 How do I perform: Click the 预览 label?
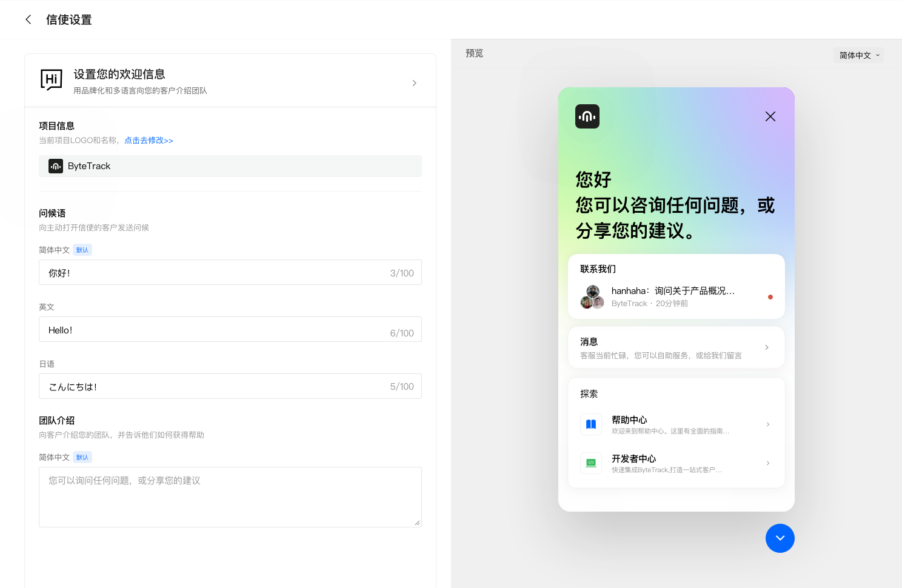click(475, 53)
